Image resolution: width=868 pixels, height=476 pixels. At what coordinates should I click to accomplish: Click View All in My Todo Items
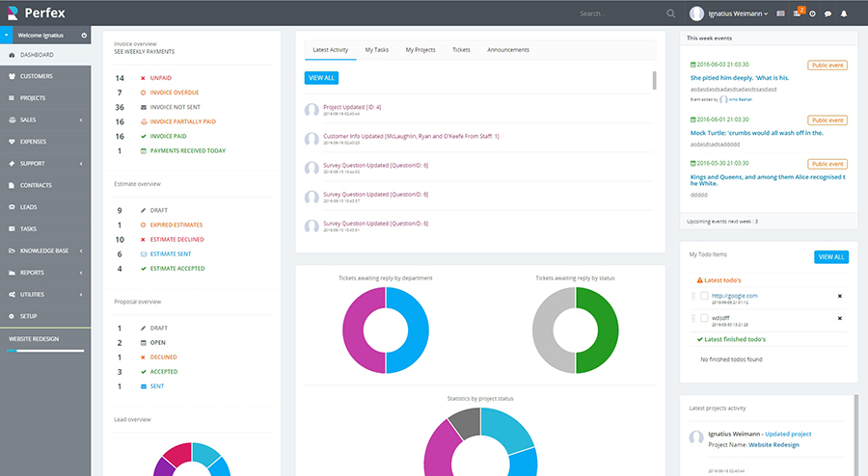[830, 257]
